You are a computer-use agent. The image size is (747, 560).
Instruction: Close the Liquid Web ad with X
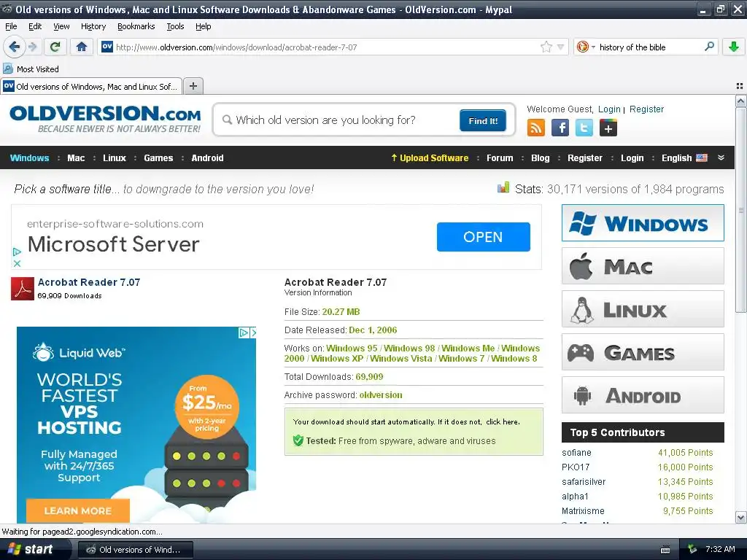(x=253, y=332)
